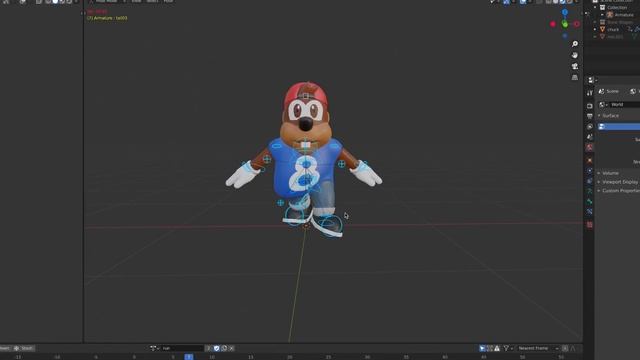The image size is (640, 360).
Task: Select the Armature row in the outliner
Action: pos(624,15)
